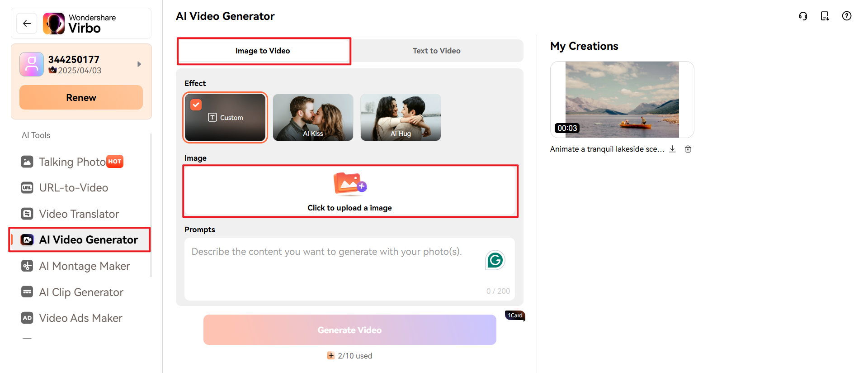This screenshot has width=868, height=373.
Task: Focus the Prompts text field
Action: [349, 269]
